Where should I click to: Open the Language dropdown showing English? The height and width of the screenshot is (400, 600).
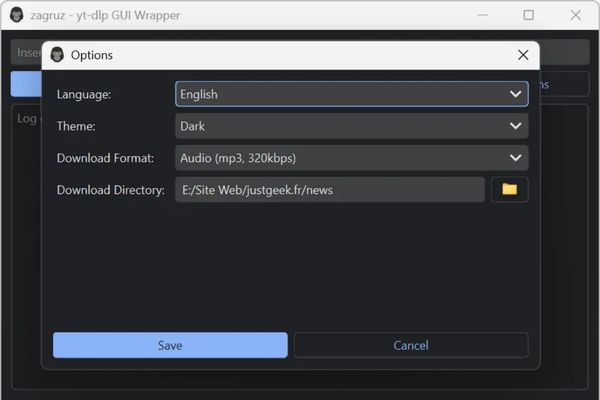(351, 94)
